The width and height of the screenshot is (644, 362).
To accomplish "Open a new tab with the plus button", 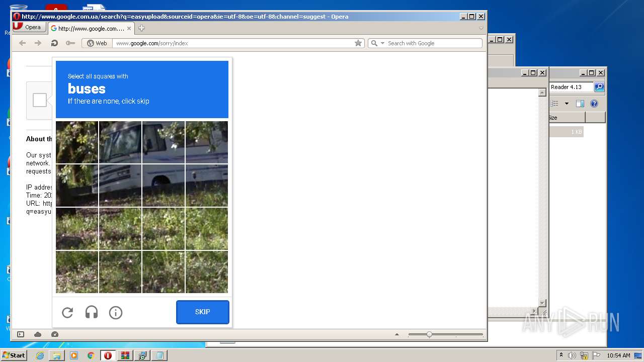I will tap(142, 28).
